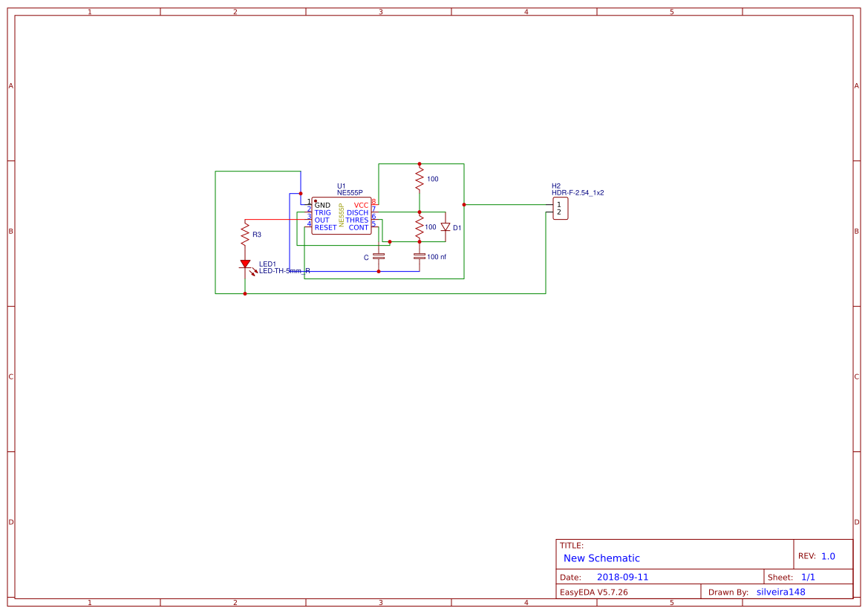Select the pin header H2 symbol

559,209
